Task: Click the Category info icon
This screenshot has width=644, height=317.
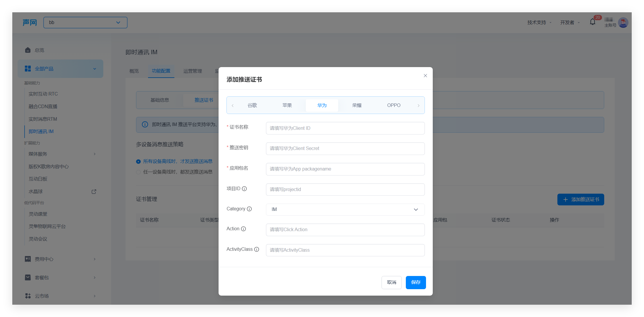Action: 249,209
